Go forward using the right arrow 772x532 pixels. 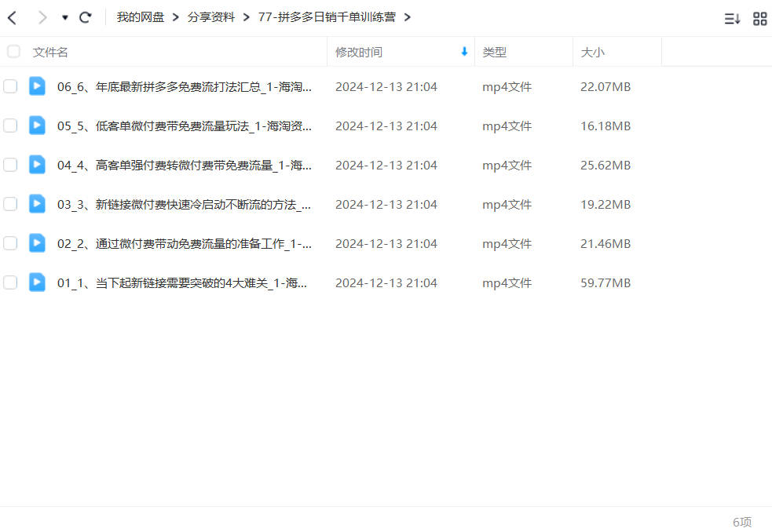click(x=43, y=18)
